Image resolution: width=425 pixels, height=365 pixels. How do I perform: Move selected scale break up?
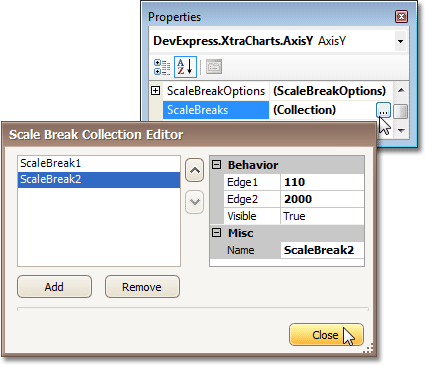[195, 170]
